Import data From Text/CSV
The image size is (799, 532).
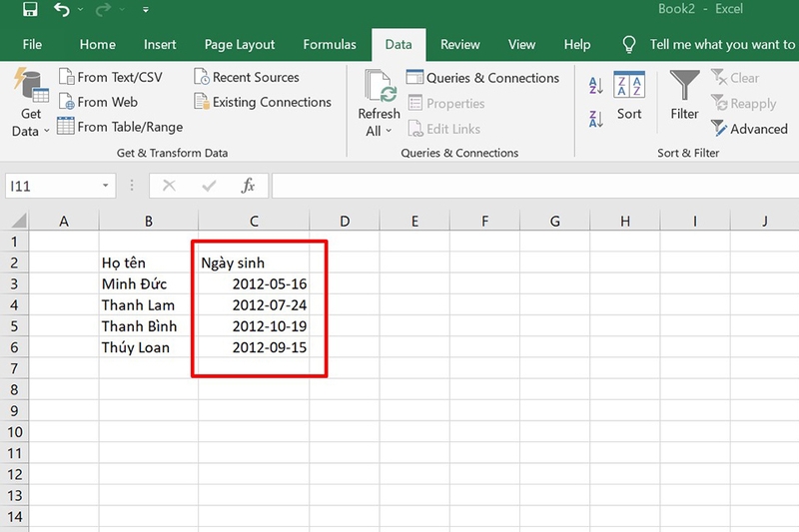point(111,77)
